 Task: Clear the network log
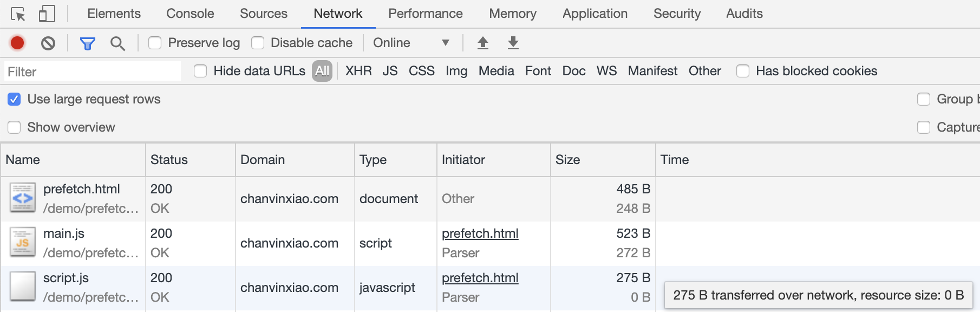tap(48, 43)
